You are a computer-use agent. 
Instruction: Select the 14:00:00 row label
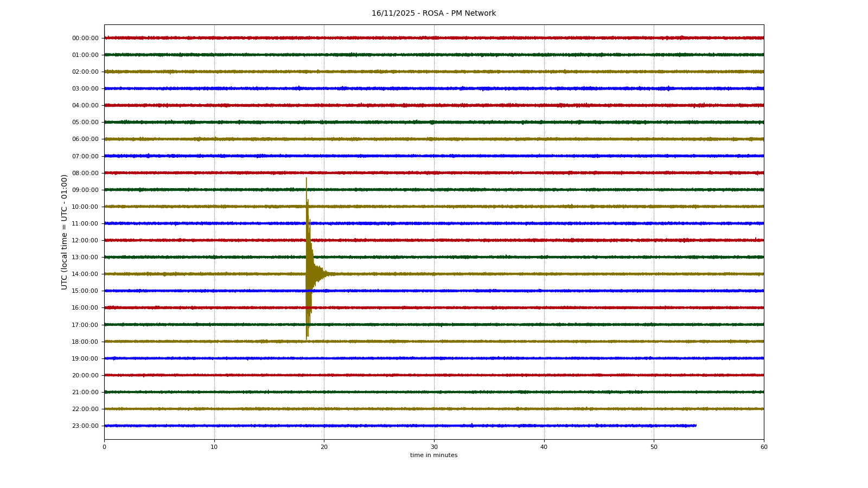(85, 274)
